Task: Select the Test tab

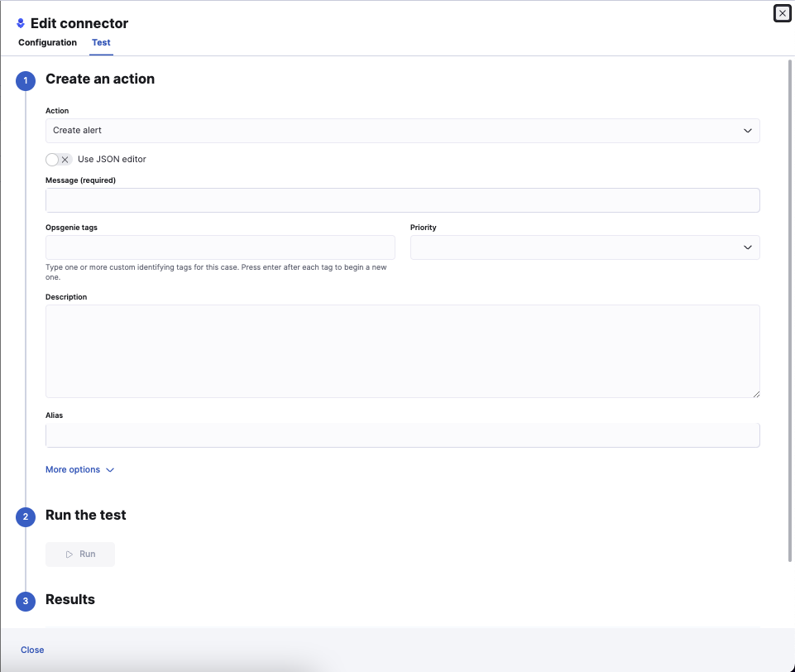Action: tap(101, 42)
